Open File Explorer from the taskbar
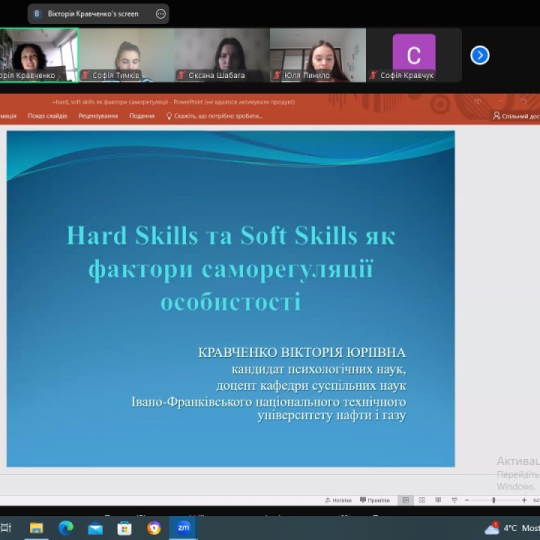This screenshot has width=540, height=540. pos(37,528)
